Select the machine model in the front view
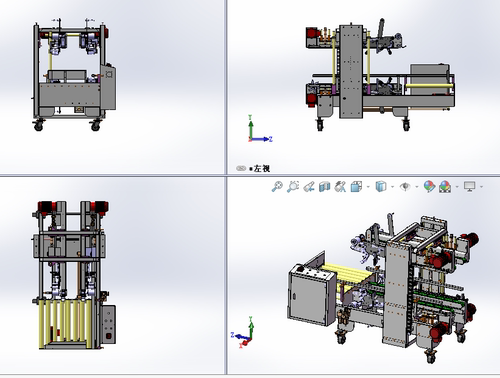The width and height of the screenshot is (500, 378). pyautogui.click(x=74, y=75)
